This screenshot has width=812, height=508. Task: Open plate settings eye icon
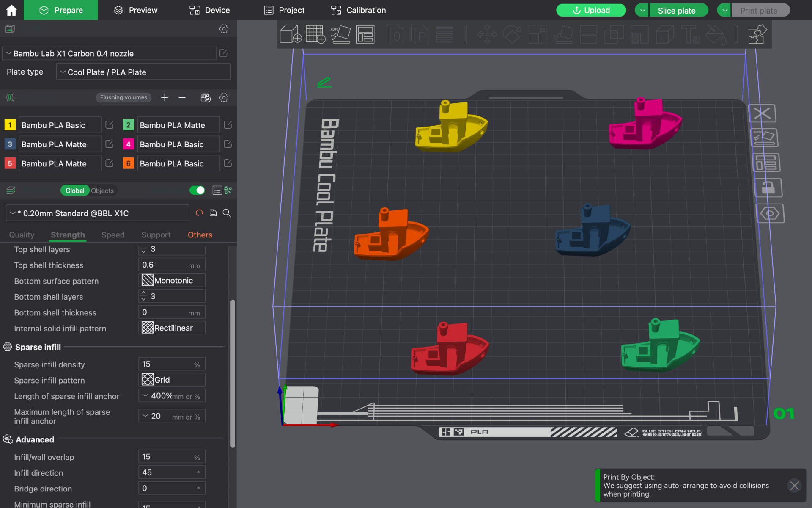pyautogui.click(x=770, y=213)
